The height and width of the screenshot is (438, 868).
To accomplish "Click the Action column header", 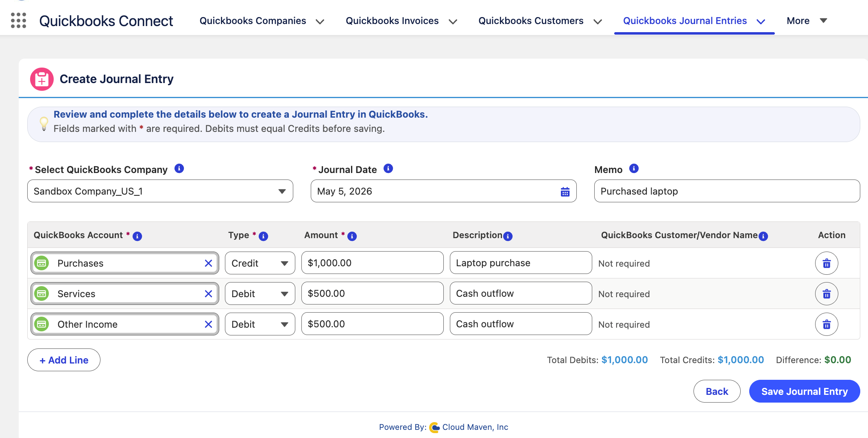I will click(x=832, y=235).
